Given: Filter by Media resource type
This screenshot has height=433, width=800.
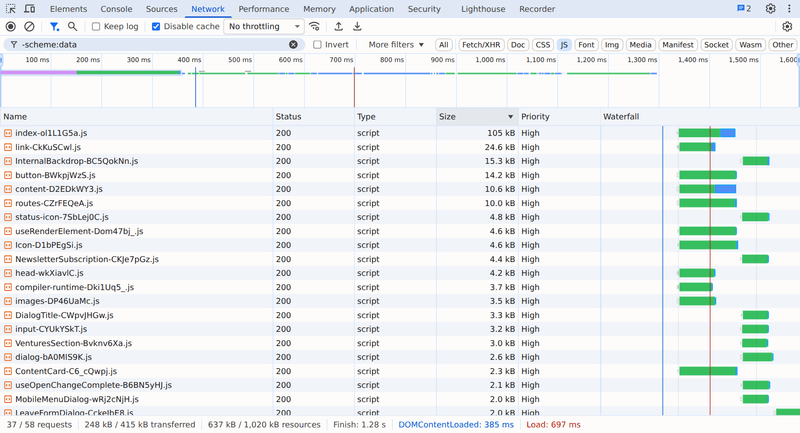Looking at the screenshot, I should (640, 45).
